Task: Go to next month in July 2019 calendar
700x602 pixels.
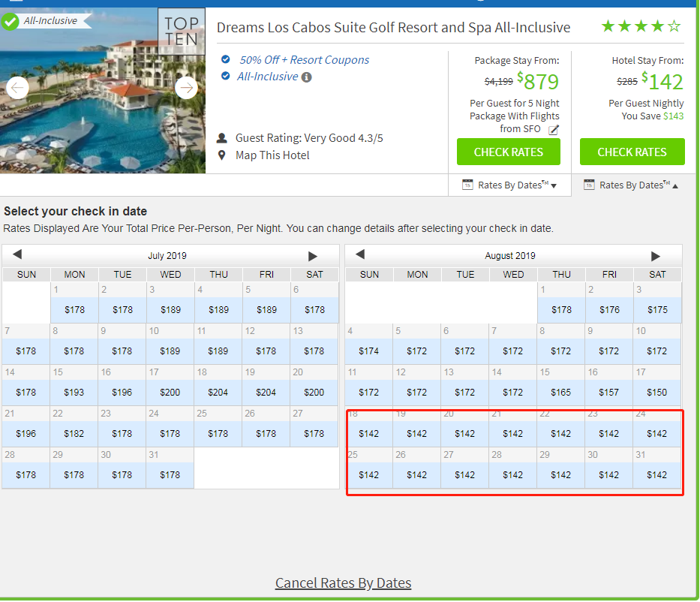Action: pyautogui.click(x=313, y=257)
